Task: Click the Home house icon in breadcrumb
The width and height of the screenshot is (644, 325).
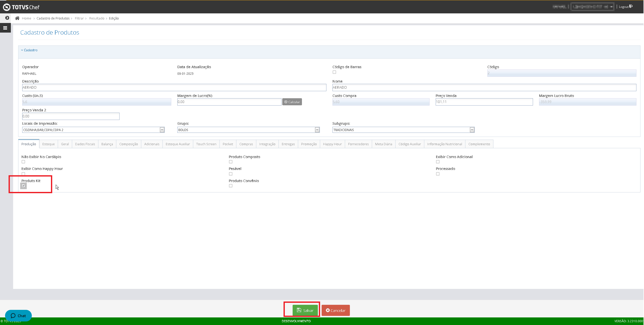Action: pyautogui.click(x=17, y=18)
